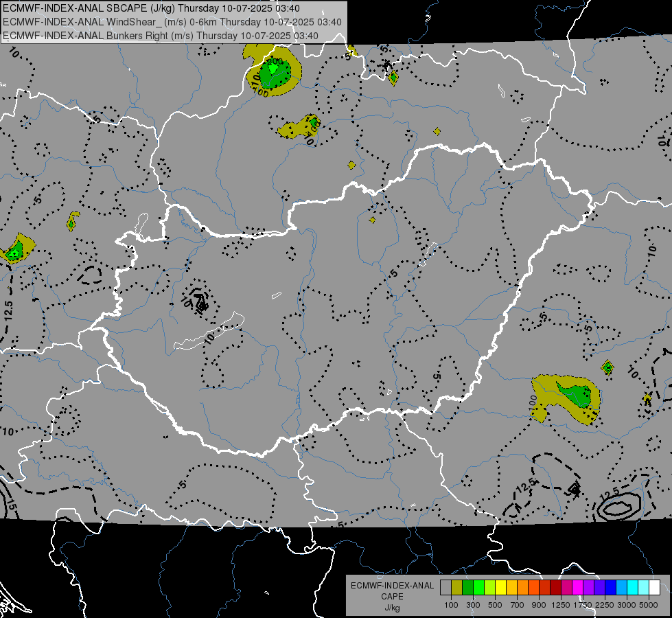Select the white legend swatch
This screenshot has width=672, height=618.
click(654, 588)
